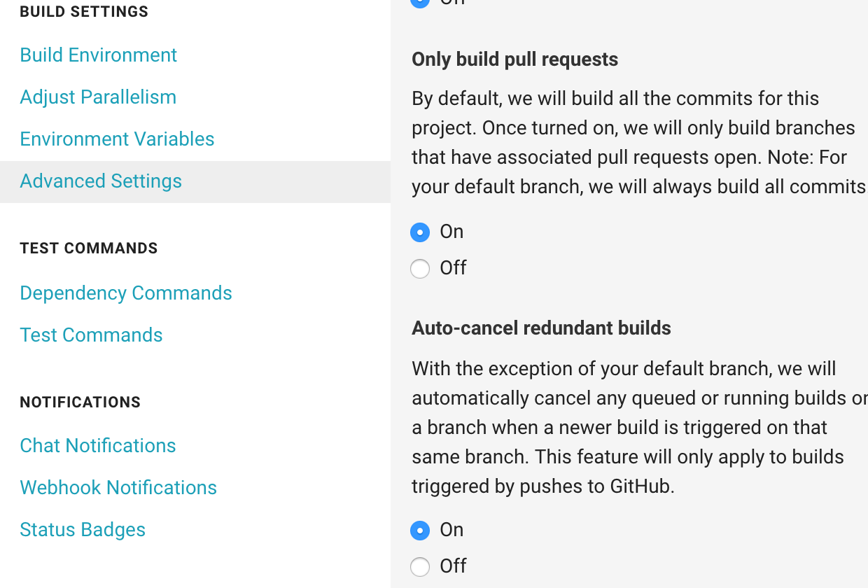
Task: Click the Auto-cancel description paragraph text
Action: [x=639, y=427]
